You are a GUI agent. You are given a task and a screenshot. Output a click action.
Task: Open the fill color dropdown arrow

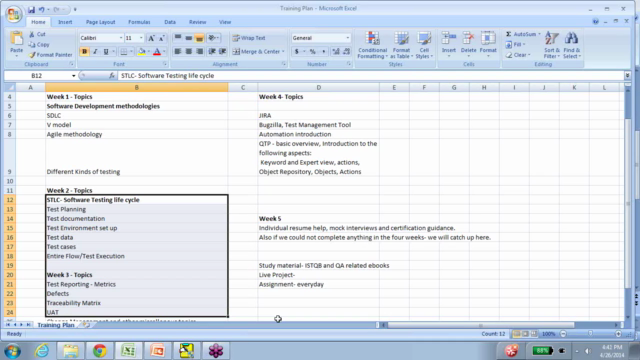pyautogui.click(x=149, y=51)
